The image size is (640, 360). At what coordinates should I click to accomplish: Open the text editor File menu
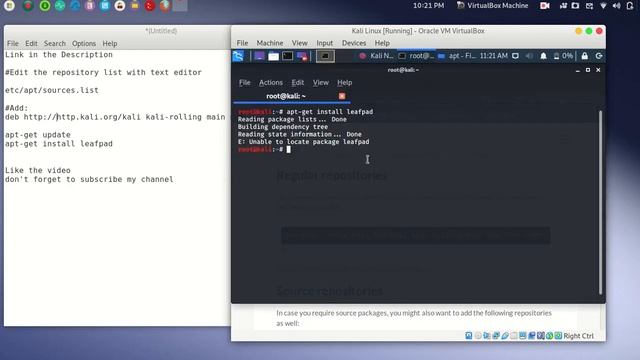point(13,43)
